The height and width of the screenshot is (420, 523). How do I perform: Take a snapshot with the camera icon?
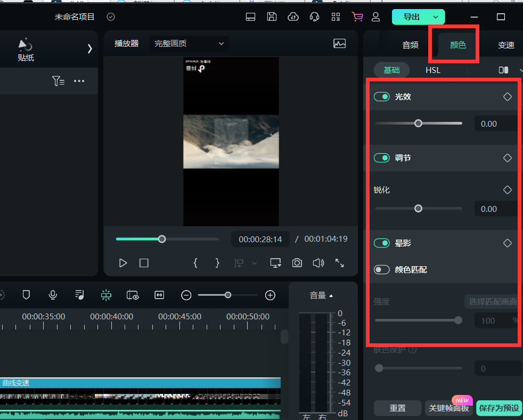[297, 263]
